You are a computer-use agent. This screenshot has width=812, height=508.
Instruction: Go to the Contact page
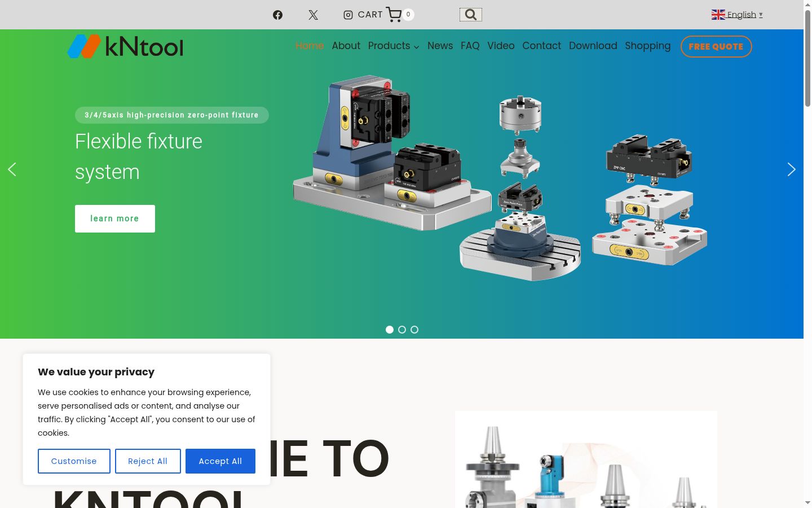(541, 46)
